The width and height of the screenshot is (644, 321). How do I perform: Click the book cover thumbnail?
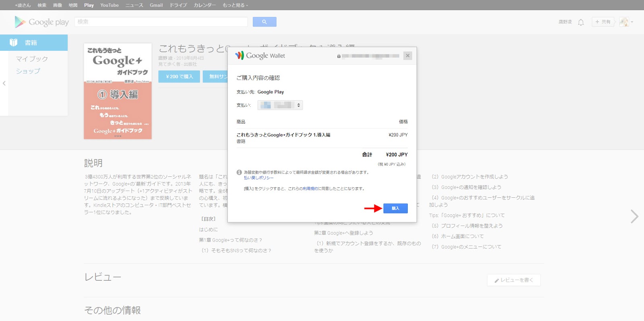pos(118,91)
